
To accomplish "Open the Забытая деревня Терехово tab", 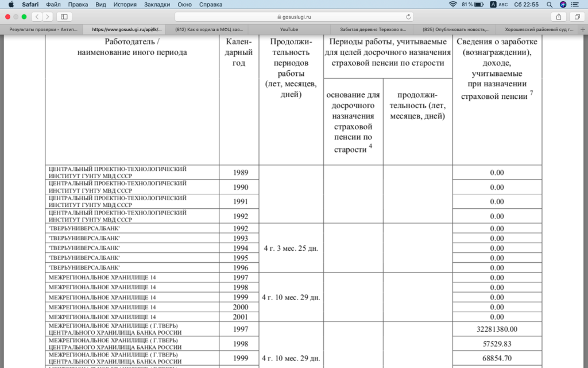I will click(x=373, y=29).
